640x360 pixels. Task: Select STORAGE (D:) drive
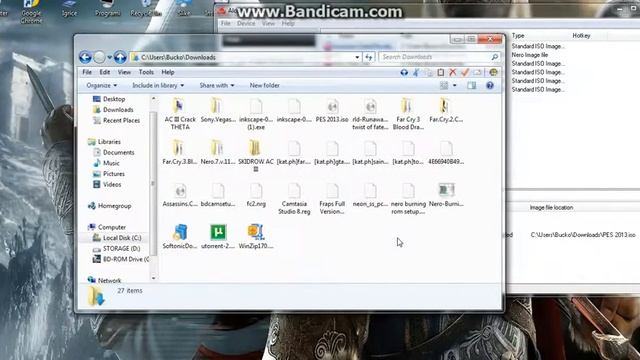click(x=116, y=248)
